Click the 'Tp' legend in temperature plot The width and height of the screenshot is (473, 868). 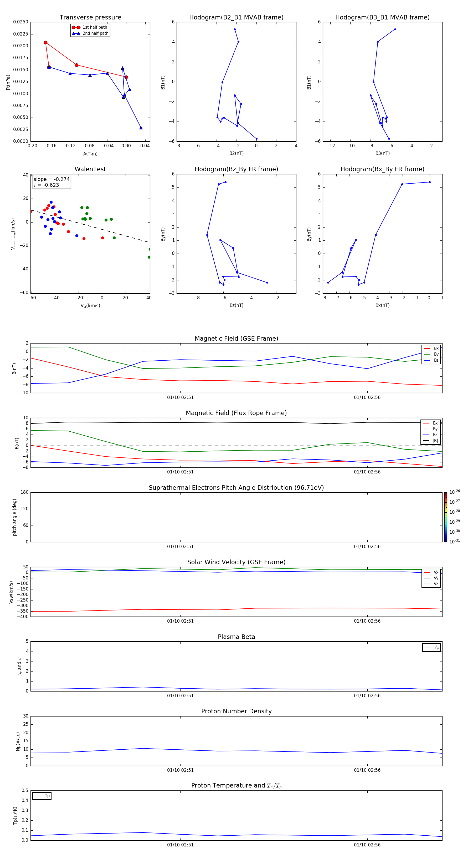coord(42,796)
